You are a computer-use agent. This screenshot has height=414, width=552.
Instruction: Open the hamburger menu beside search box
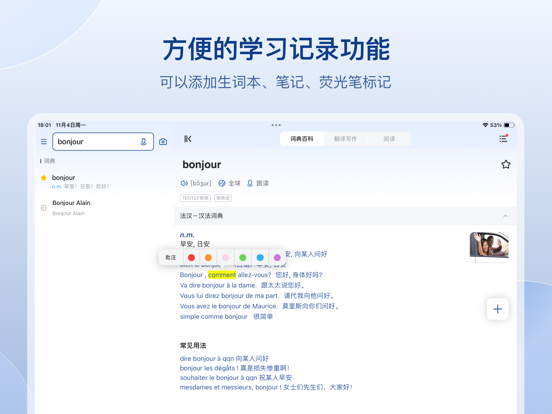[44, 142]
